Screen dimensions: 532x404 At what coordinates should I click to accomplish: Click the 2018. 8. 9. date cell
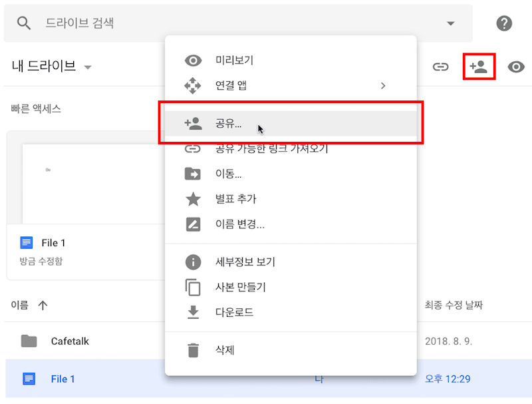(x=448, y=341)
